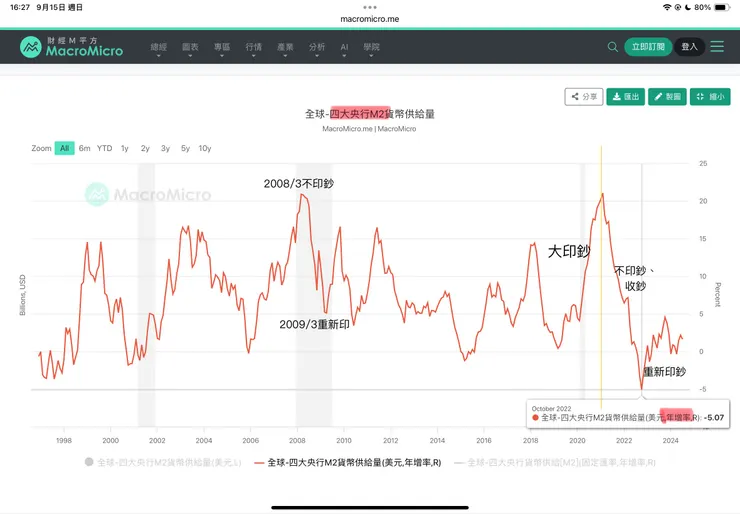Click the 2009/3重新印 annotation text
Screen dimensions: 740x514
pyautogui.click(x=314, y=324)
